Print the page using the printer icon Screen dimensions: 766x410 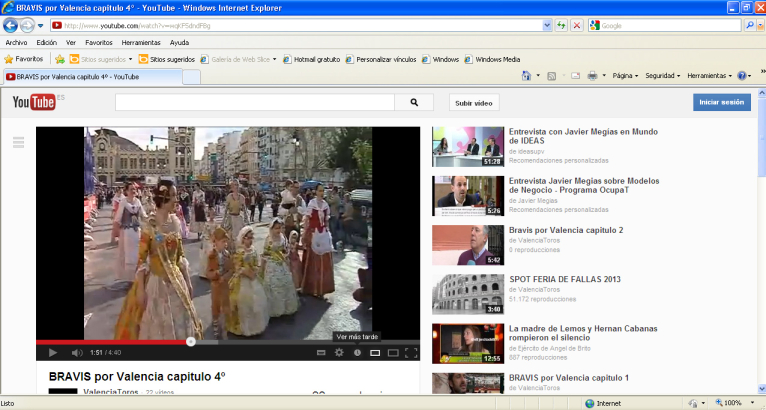593,76
